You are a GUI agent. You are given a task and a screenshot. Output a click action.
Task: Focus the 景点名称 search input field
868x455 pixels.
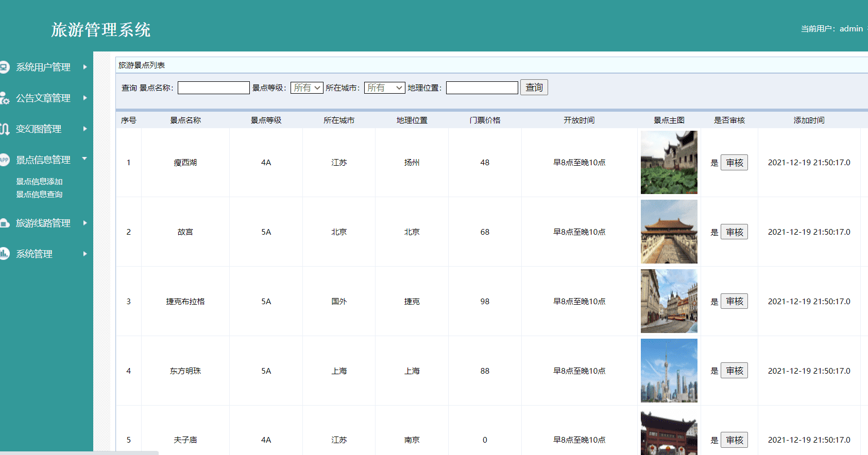213,88
